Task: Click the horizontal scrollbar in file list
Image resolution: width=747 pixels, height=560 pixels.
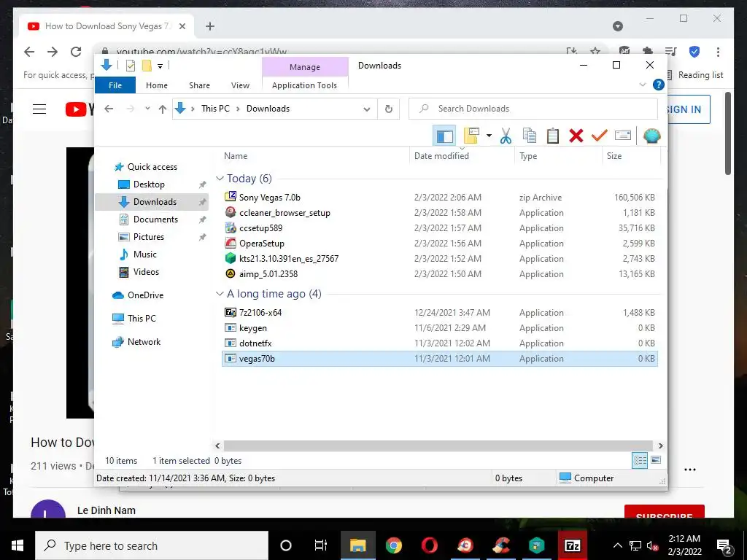Action: pos(438,446)
